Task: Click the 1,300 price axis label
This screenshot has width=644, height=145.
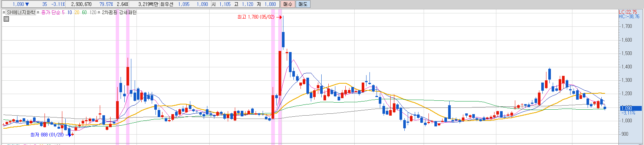Action: (x=627, y=80)
